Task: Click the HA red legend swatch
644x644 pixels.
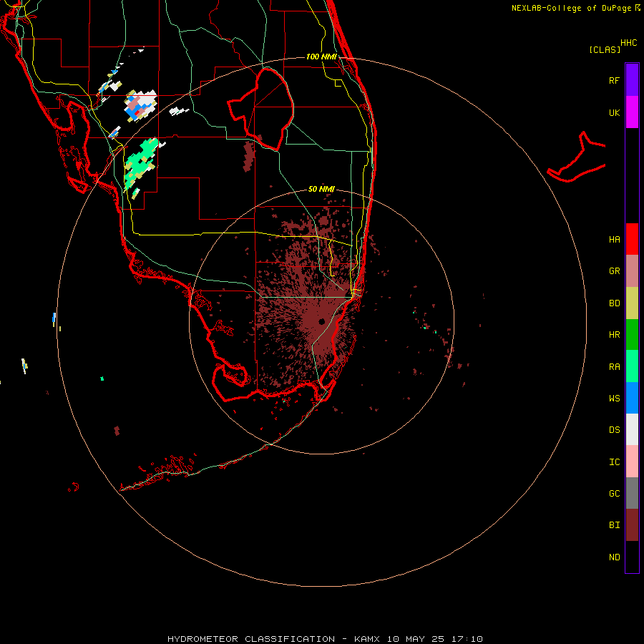Action: 632,239
